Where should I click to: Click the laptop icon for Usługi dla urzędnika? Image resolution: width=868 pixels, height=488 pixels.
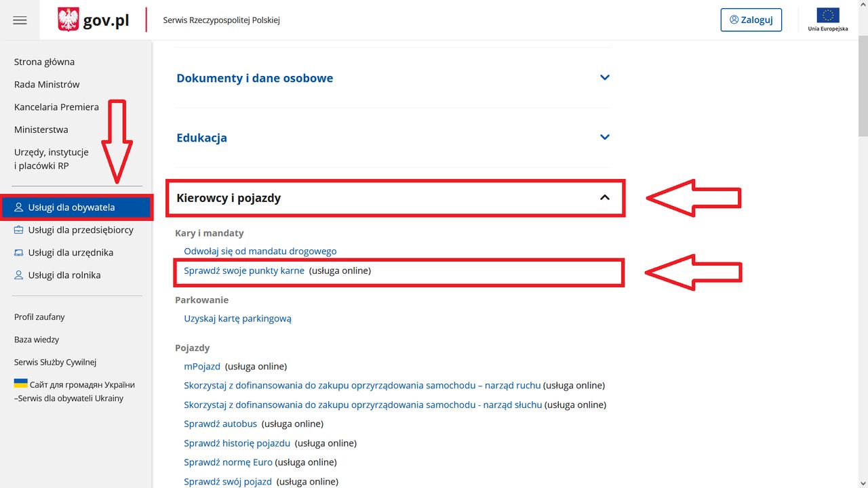pyautogui.click(x=19, y=253)
